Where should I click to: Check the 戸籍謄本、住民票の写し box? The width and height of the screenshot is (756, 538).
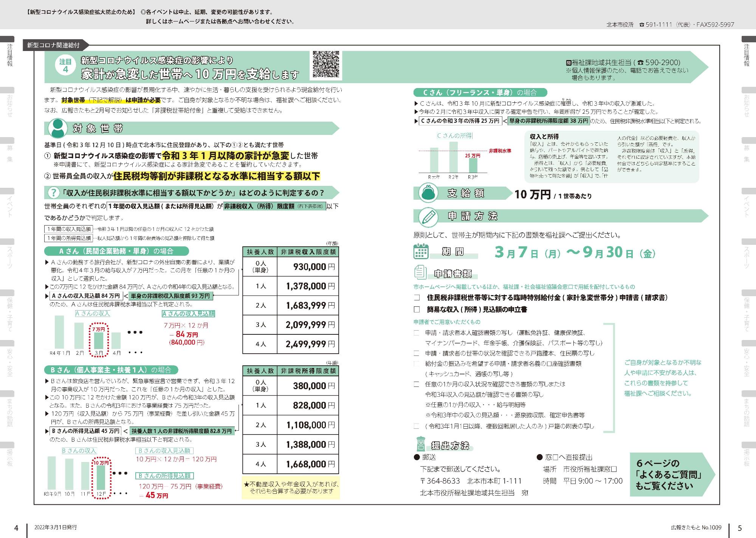coord(417,354)
